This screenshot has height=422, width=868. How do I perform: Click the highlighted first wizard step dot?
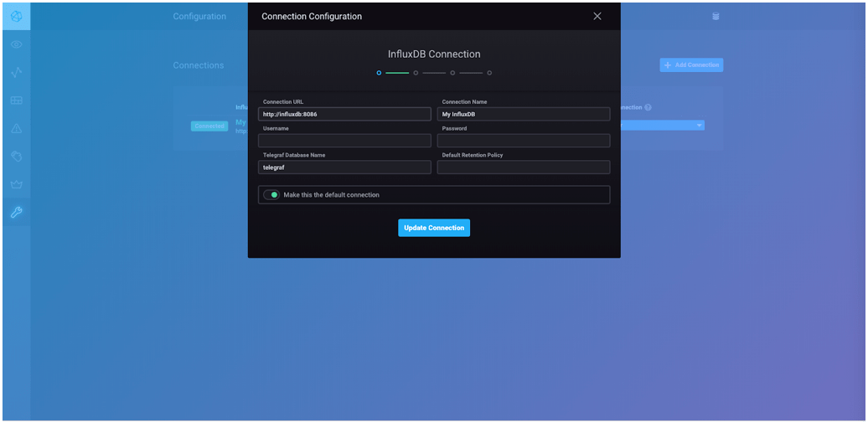click(x=379, y=73)
